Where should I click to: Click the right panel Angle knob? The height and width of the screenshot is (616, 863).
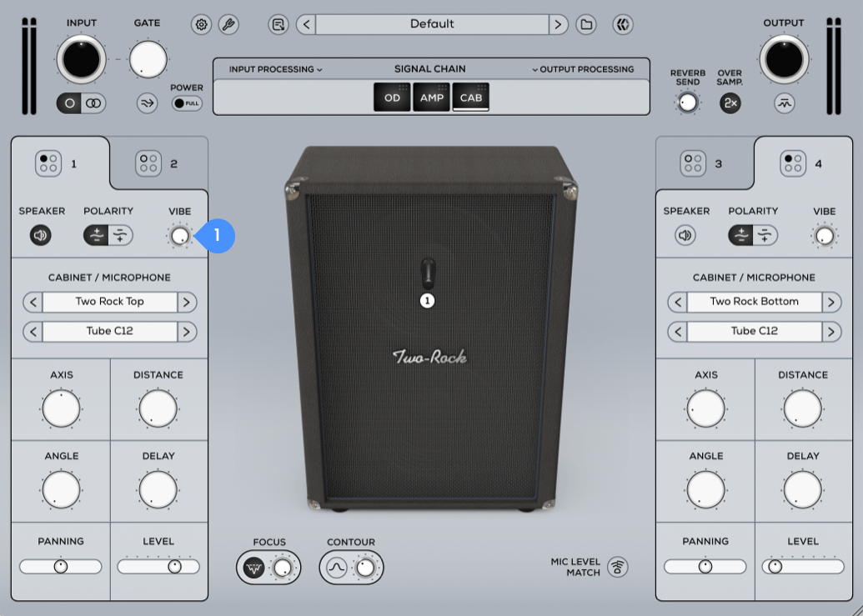[x=705, y=489]
